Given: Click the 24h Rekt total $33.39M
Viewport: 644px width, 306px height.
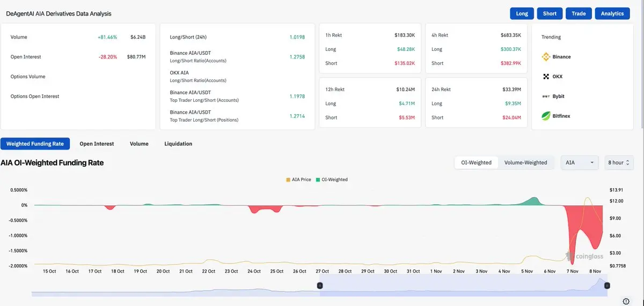Looking at the screenshot, I should click(512, 89).
